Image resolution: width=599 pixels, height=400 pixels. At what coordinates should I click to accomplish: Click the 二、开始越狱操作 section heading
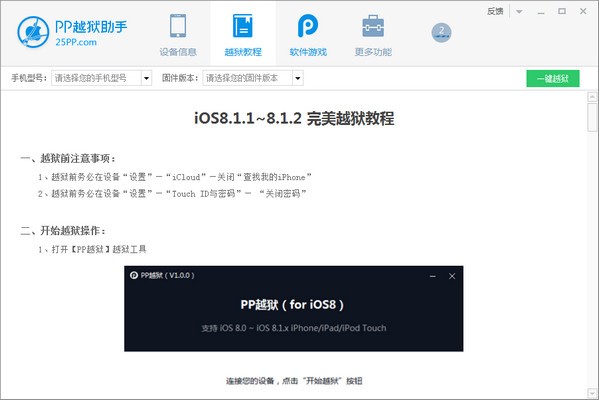tap(63, 231)
